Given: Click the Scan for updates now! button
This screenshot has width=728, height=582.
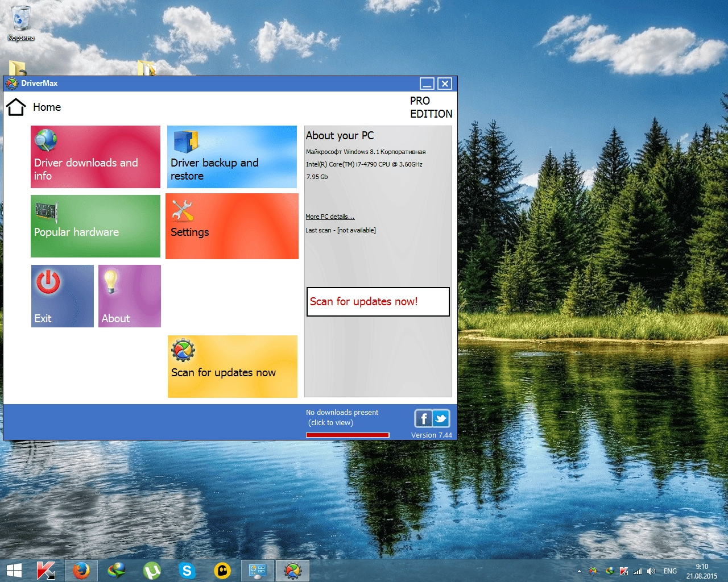Looking at the screenshot, I should click(378, 301).
